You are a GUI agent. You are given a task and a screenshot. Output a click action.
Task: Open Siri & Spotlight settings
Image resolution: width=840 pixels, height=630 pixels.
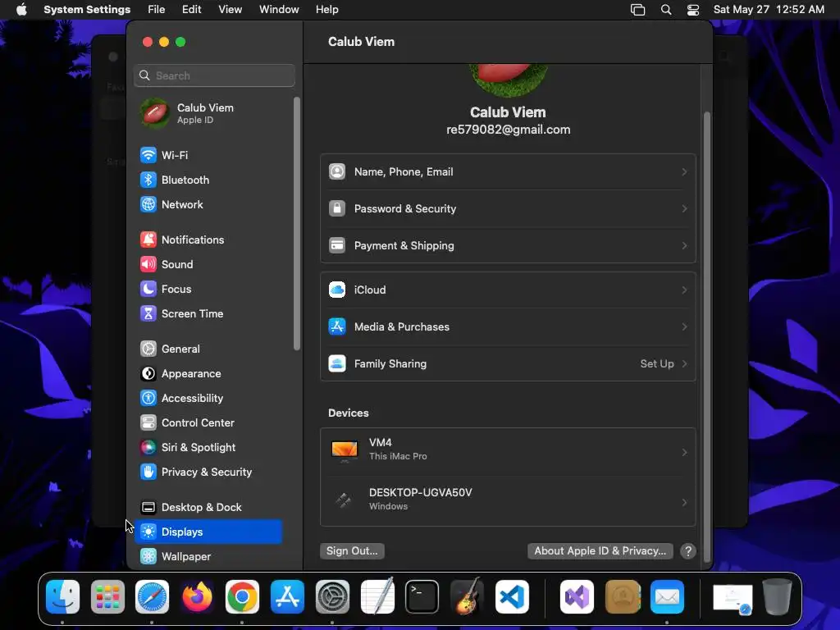click(x=208, y=448)
